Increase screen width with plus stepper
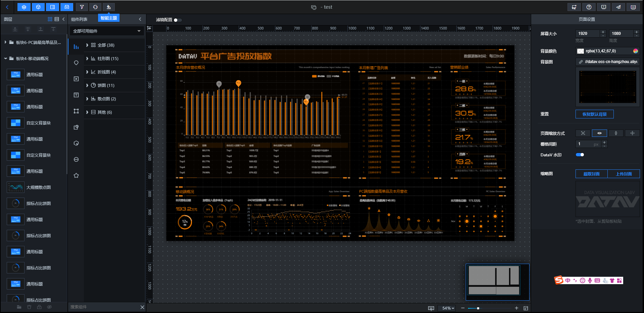The width and height of the screenshot is (644, 313). [x=603, y=32]
